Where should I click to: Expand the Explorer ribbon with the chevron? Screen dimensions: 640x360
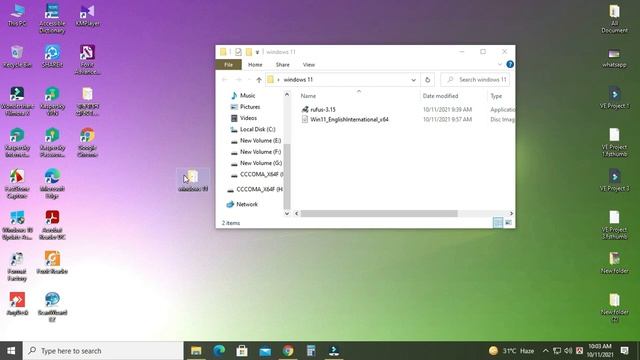coord(500,64)
